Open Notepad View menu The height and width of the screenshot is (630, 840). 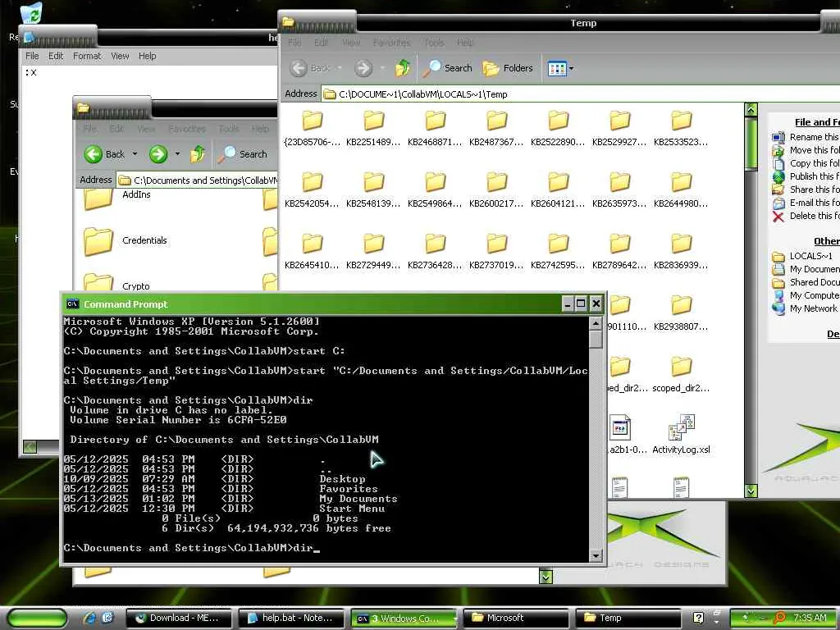pyautogui.click(x=120, y=56)
